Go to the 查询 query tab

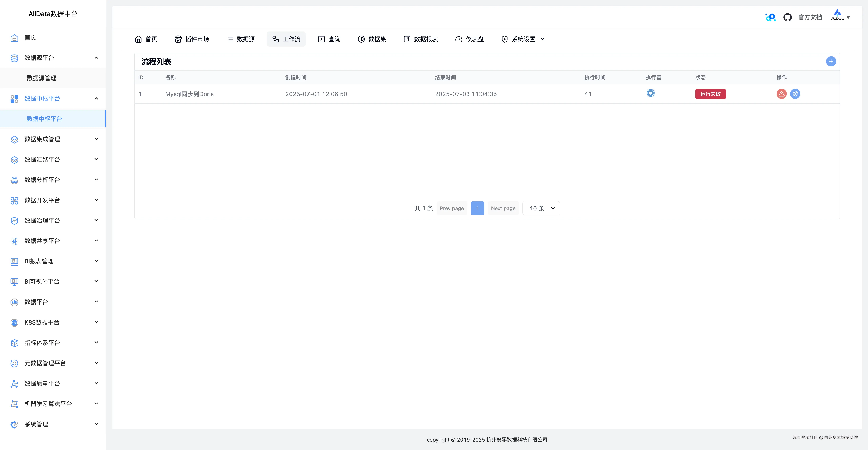tap(329, 39)
